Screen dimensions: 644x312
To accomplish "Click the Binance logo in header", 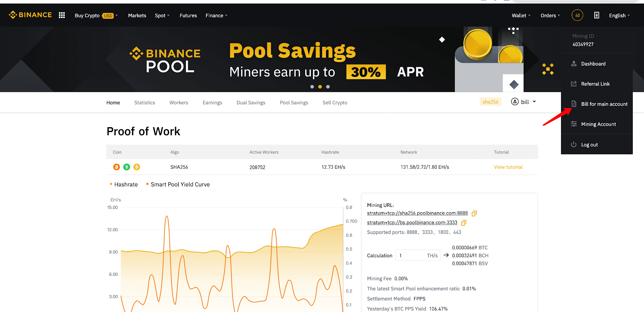I will [x=30, y=15].
